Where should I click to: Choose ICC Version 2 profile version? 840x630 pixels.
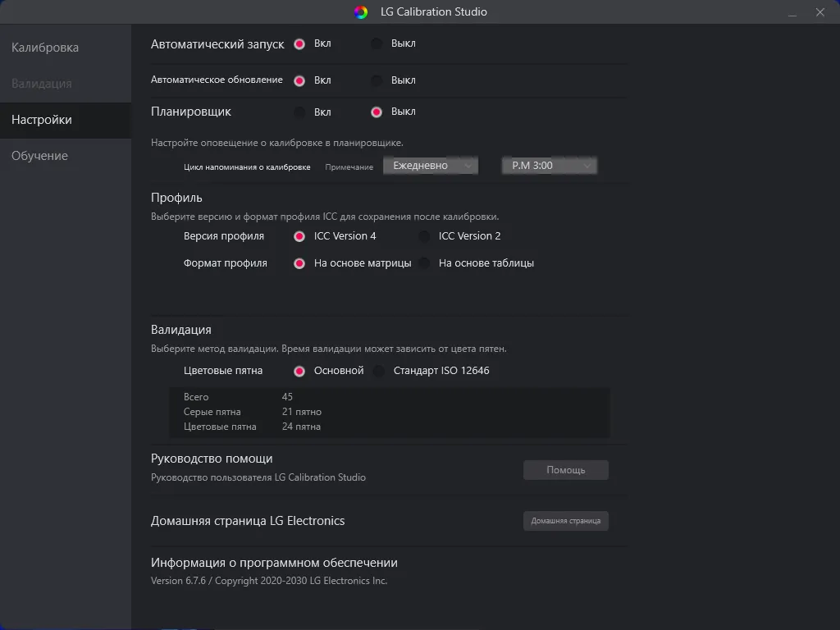point(424,236)
